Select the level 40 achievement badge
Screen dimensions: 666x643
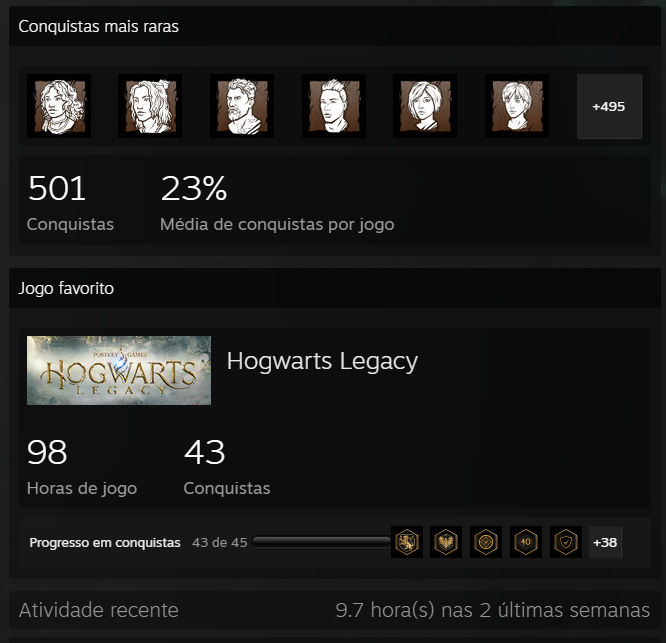click(x=526, y=542)
